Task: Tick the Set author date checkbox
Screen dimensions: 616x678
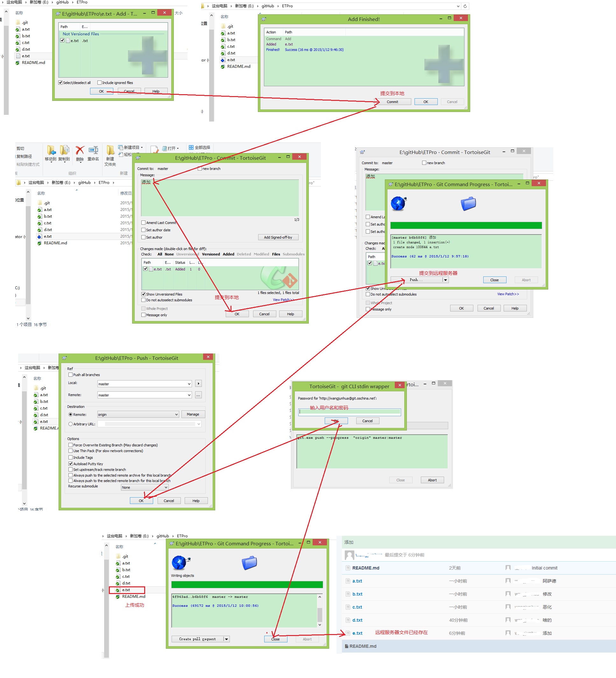Action: (x=143, y=230)
